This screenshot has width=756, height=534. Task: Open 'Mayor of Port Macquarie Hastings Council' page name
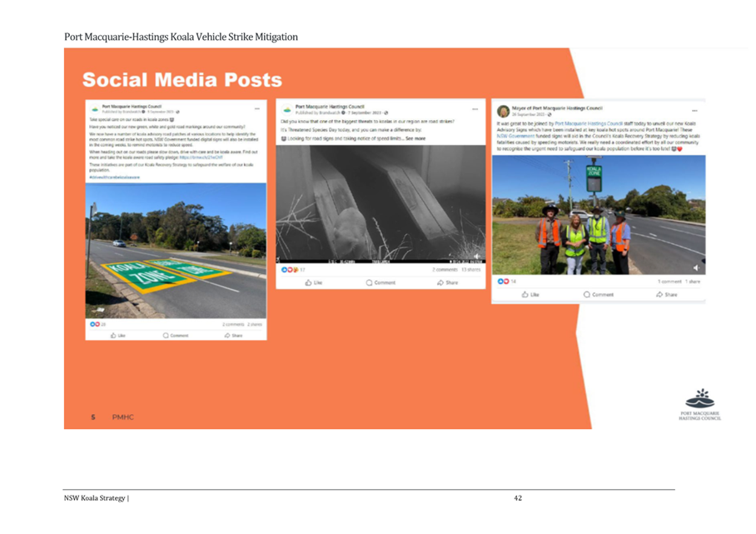[557, 108]
